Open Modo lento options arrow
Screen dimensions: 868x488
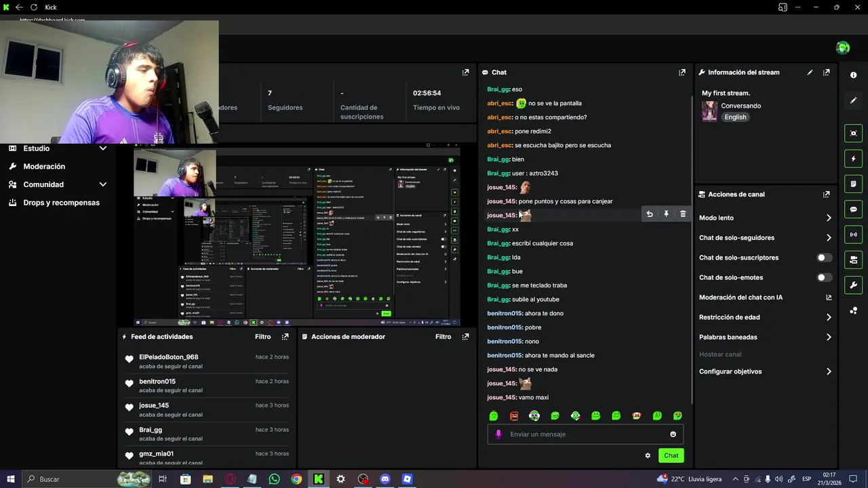829,218
